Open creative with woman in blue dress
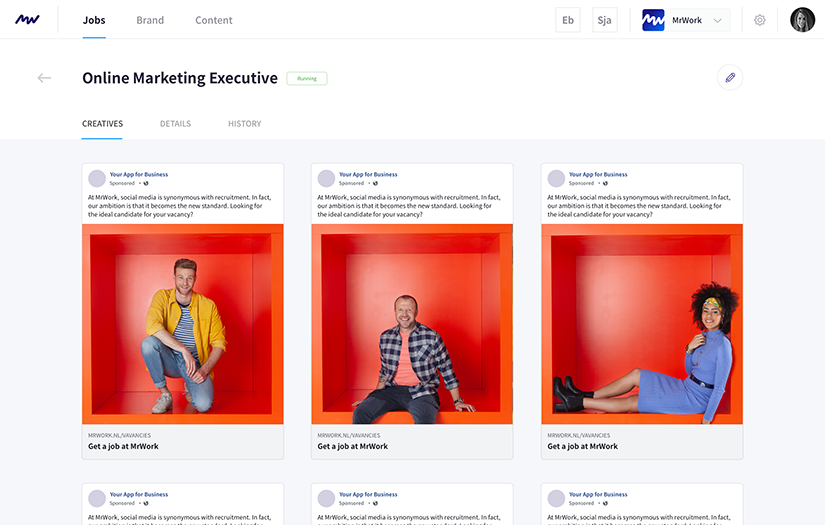Viewport: 825px width, 525px height. pos(642,324)
